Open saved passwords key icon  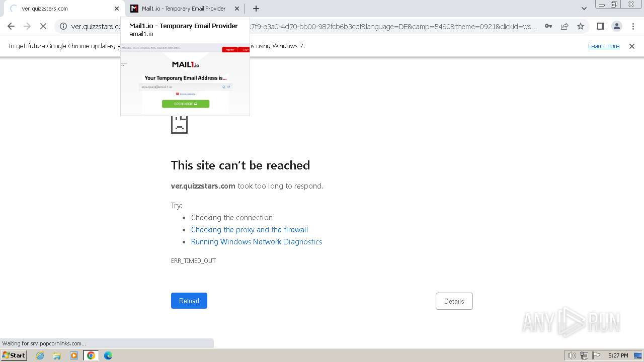[x=548, y=26]
